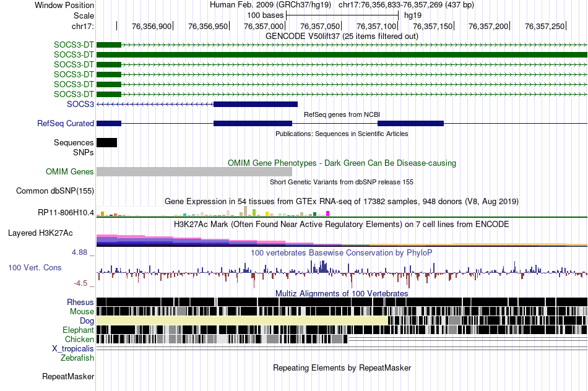The width and height of the screenshot is (588, 391).
Task: Click the chr17: base position label
Action: pyautogui.click(x=82, y=26)
